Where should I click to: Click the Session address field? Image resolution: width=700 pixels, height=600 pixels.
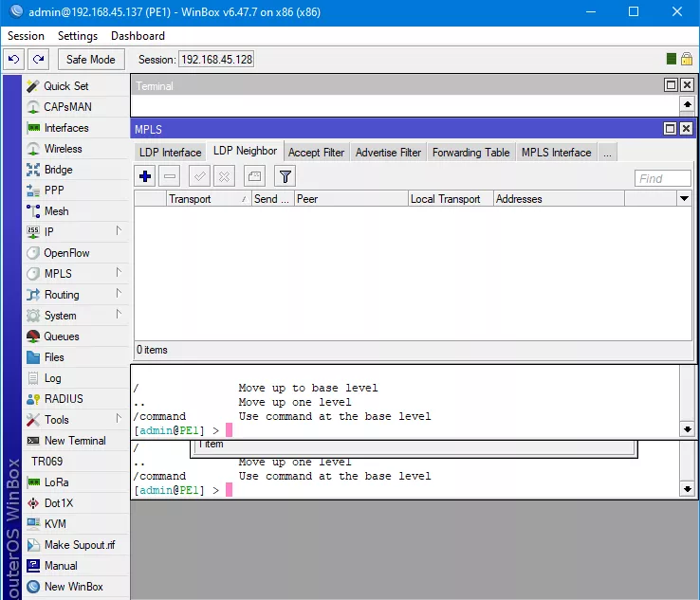pos(216,60)
